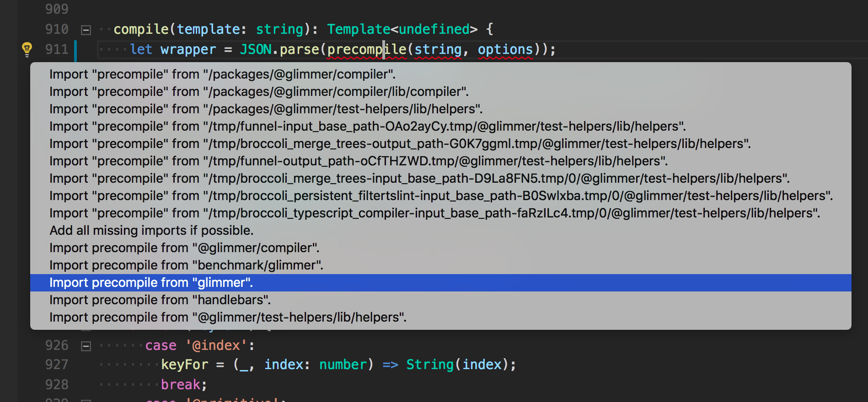Pick import from broccoli_merge_trees-input_base_path-D9La8FN5.tmp
The image size is (868, 402).
(x=441, y=178)
